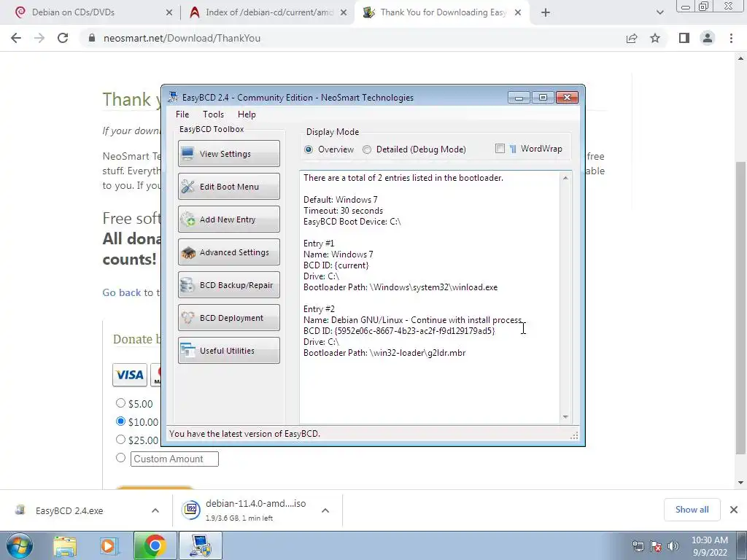
Task: Toggle Chrome side panel
Action: point(684,38)
